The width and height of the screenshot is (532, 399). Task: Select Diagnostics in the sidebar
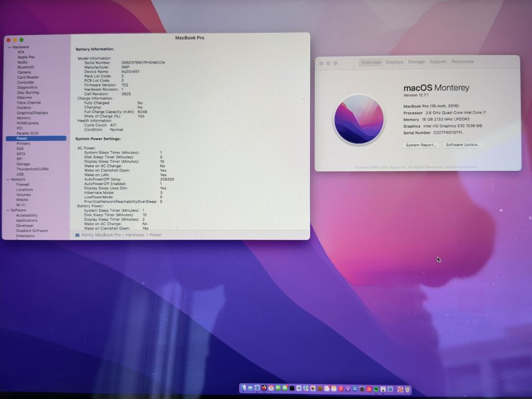pyautogui.click(x=27, y=88)
